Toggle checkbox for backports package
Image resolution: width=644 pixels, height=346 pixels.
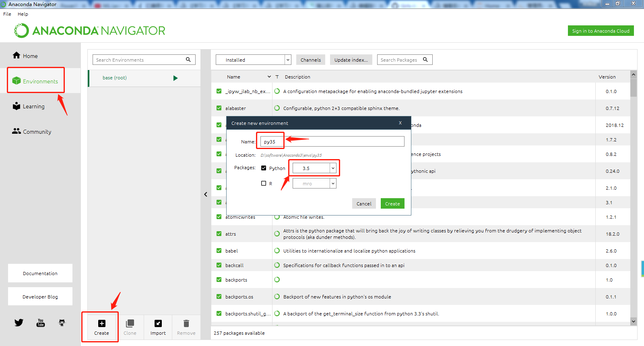219,280
